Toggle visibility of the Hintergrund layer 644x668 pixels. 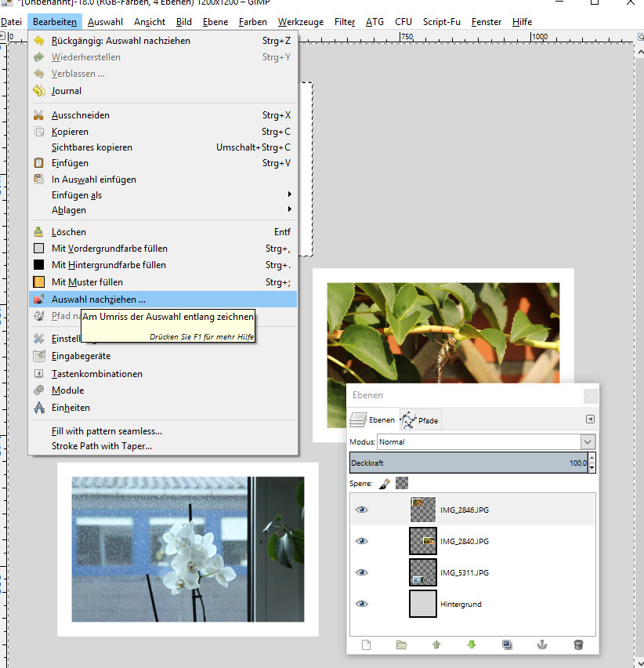tap(361, 604)
